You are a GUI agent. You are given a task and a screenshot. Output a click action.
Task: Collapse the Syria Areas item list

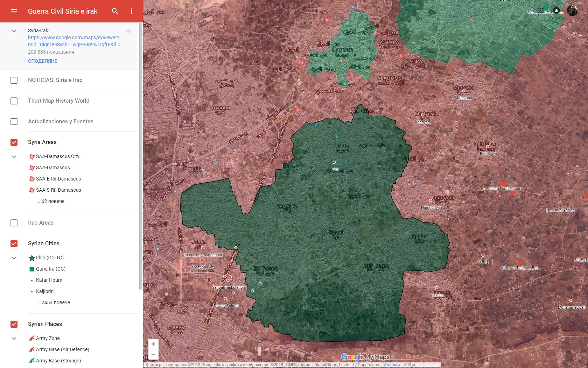[14, 157]
